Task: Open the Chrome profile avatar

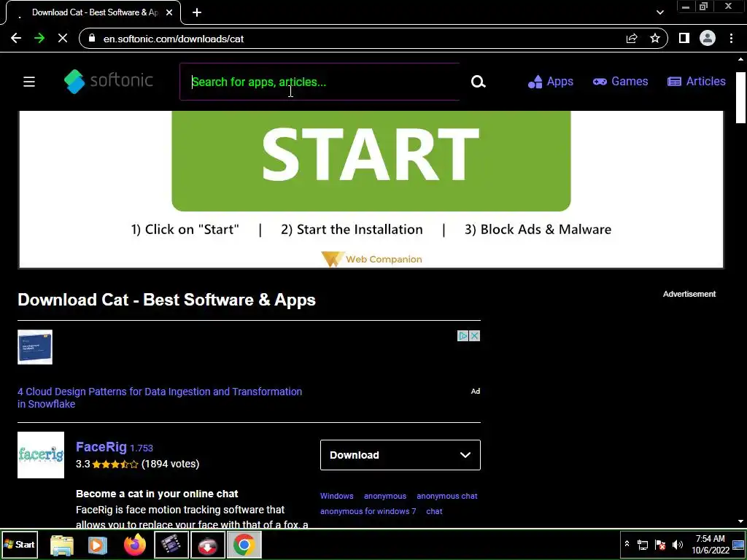Action: tap(708, 38)
